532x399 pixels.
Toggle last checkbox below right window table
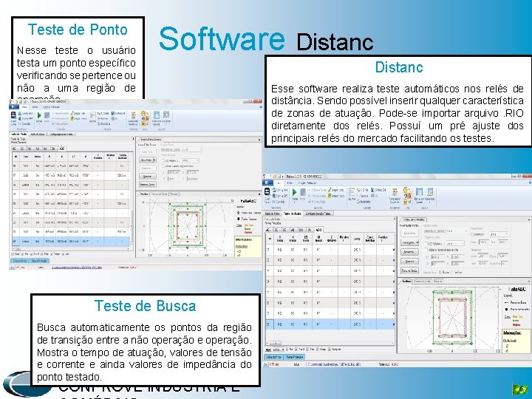[x=330, y=349]
